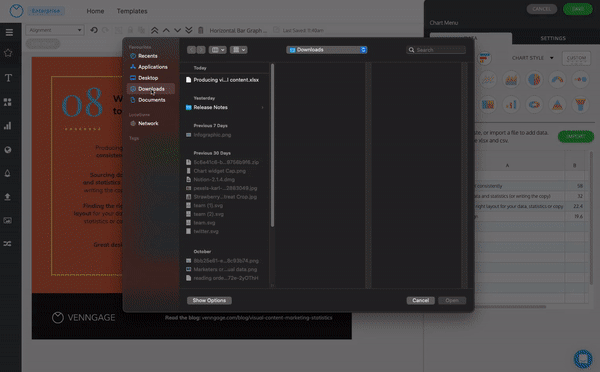
Task: Select Producing visual content.xlsx file
Action: pos(225,80)
